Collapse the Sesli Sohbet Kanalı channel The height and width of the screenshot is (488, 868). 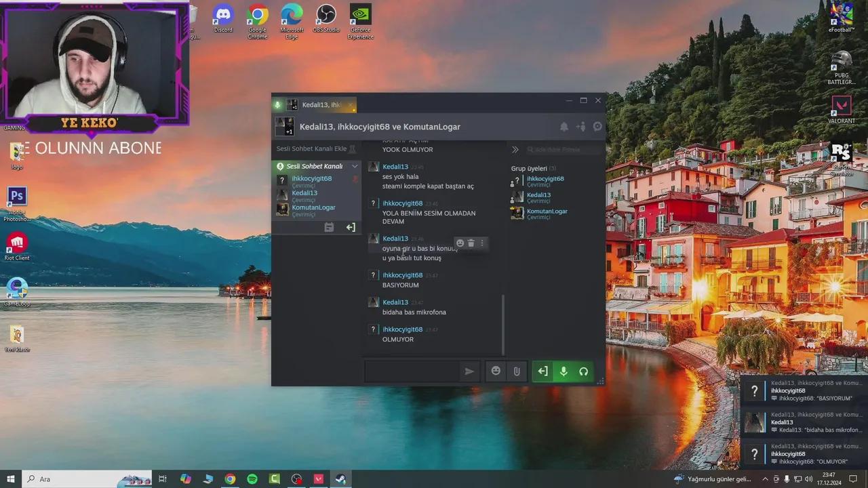click(354, 166)
